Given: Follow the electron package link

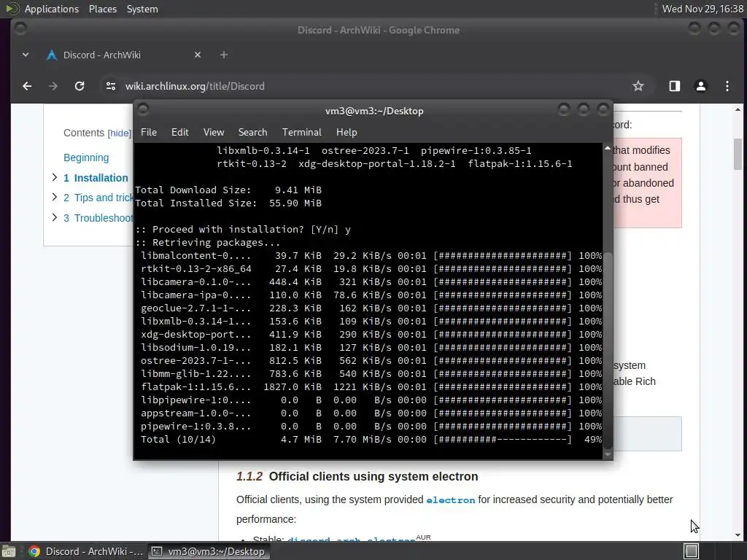Looking at the screenshot, I should [x=450, y=500].
